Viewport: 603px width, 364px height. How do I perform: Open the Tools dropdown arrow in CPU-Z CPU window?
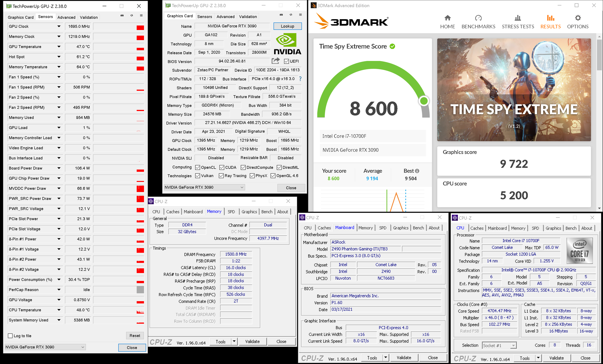pos(538,358)
